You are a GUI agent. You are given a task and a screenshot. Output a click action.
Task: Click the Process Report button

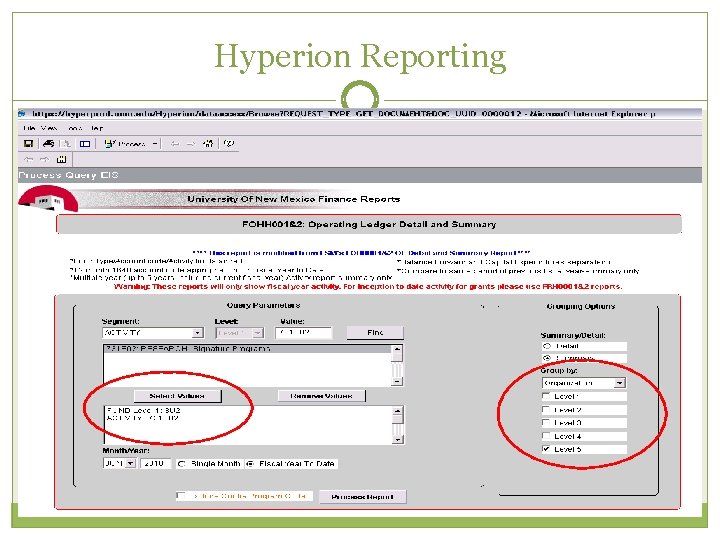pyautogui.click(x=362, y=497)
